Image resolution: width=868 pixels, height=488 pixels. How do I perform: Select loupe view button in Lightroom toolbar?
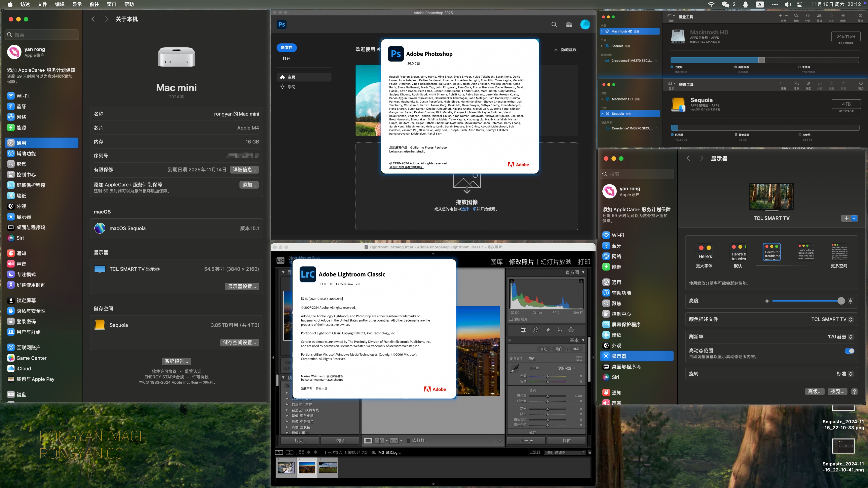click(368, 441)
